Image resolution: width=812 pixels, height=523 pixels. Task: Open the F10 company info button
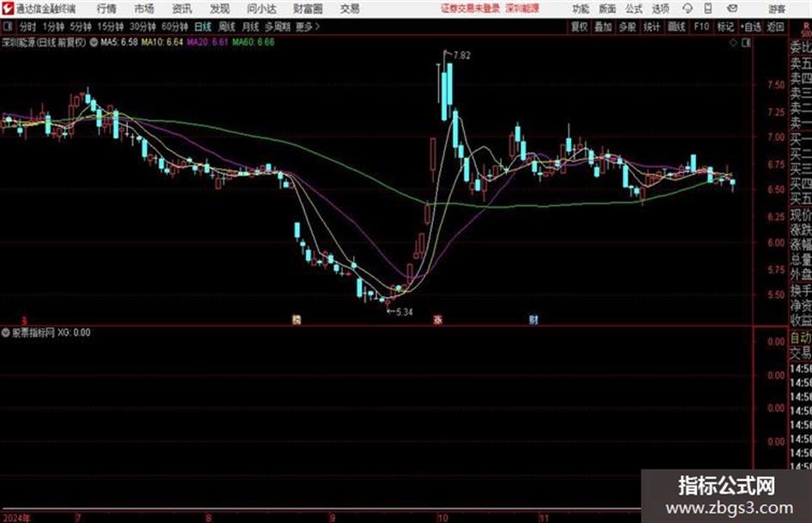(701, 27)
